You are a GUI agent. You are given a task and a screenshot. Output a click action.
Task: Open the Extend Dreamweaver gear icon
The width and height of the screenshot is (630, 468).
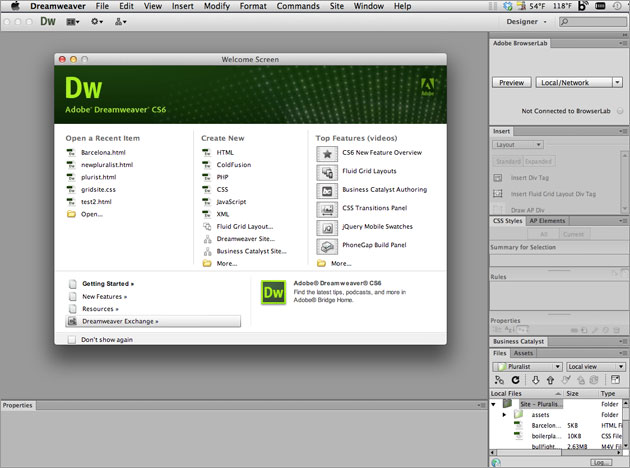coord(96,22)
